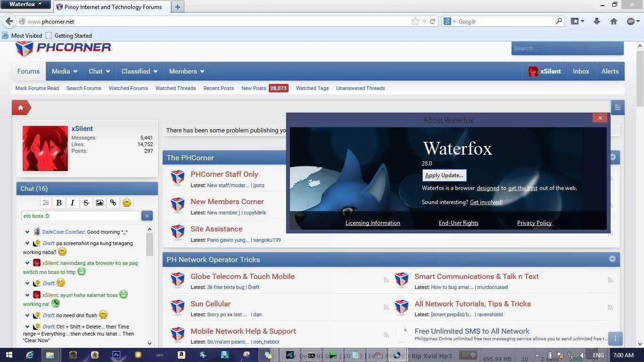644x362 pixels.
Task: Toggle Bold in chat toolbar
Action: [59, 203]
